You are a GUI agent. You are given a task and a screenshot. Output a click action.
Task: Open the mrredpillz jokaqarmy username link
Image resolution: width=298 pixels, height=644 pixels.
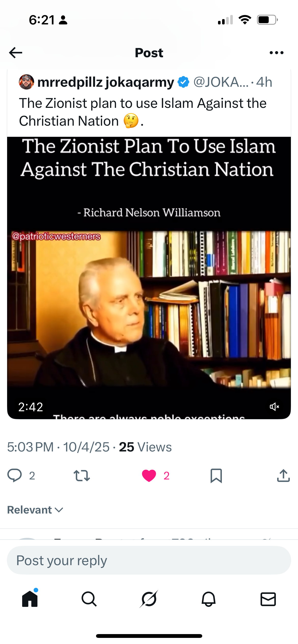(106, 82)
